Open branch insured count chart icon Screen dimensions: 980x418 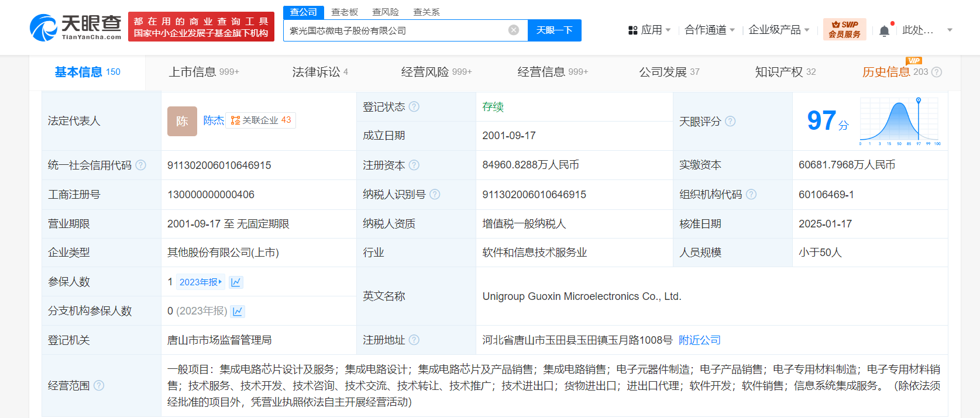point(238,312)
